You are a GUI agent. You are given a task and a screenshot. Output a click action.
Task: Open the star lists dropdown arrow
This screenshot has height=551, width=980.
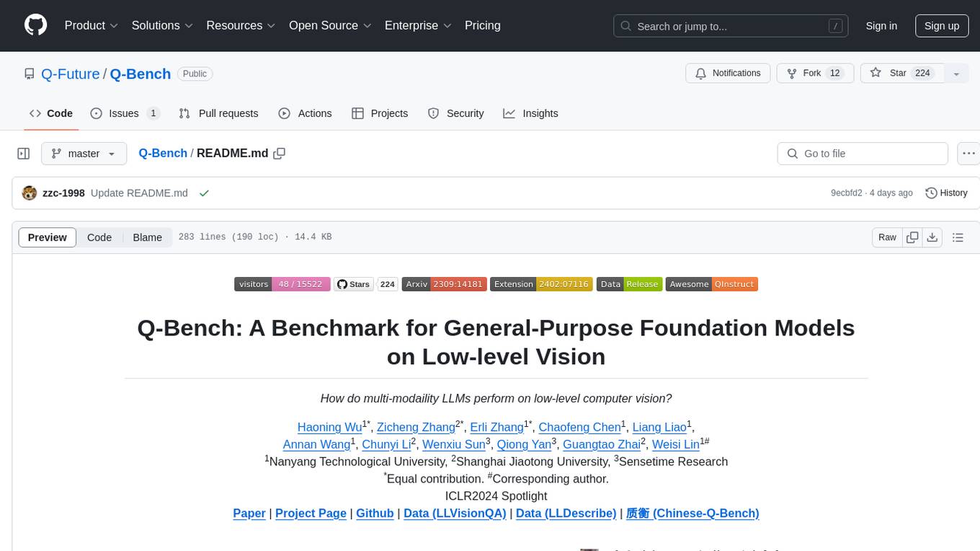point(956,74)
